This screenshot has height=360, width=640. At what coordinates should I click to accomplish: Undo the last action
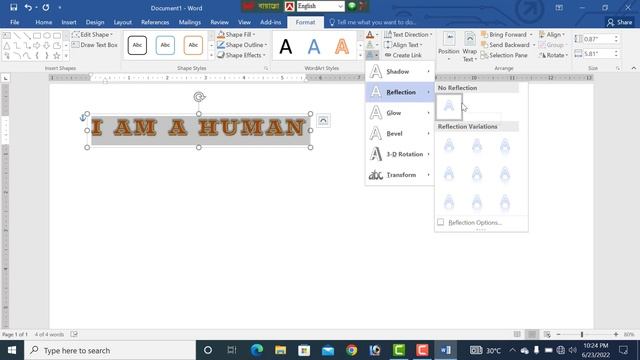(28, 7)
